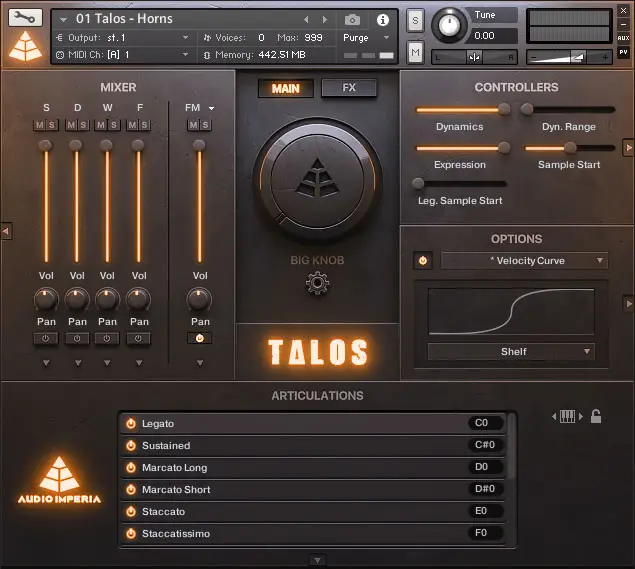
Task: Open the Output st. 1 dropdown
Action: click(185, 38)
